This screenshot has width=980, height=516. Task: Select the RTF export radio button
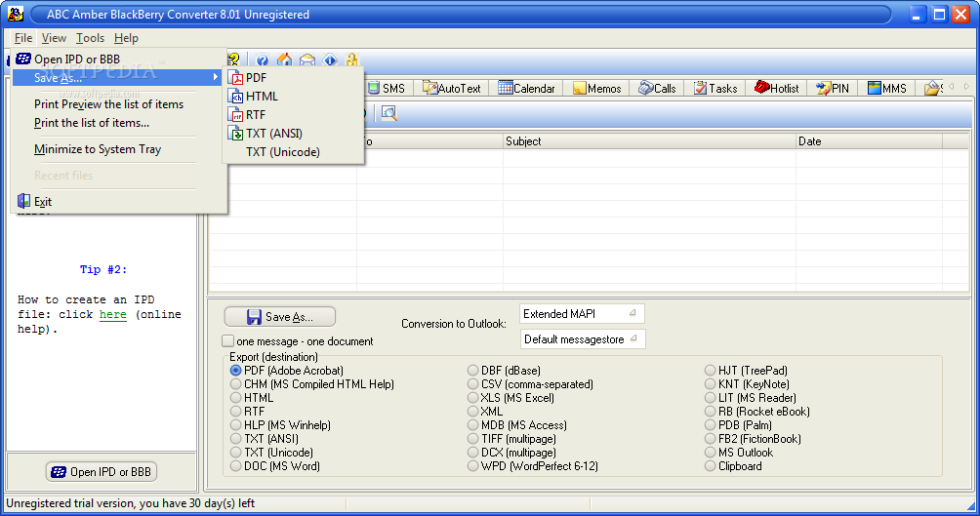coord(235,411)
